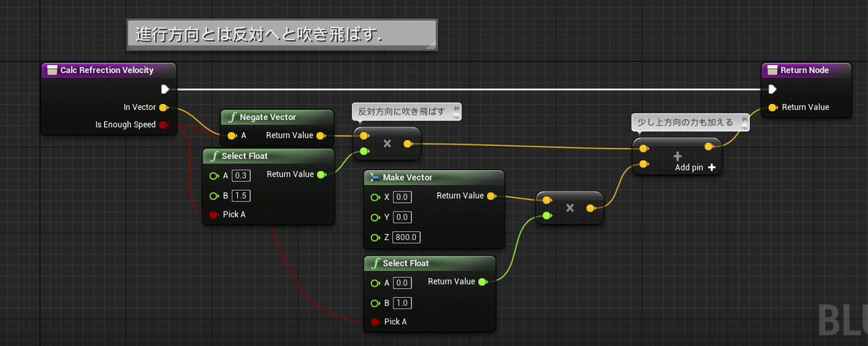The height and width of the screenshot is (346, 868).
Task: Edit Make Vector X value field
Action: click(x=402, y=197)
